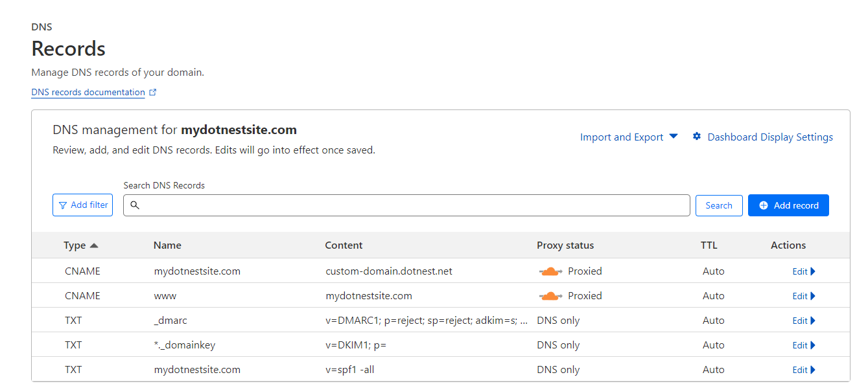Screen dimensions: 868x386
Task: Sort by the Name column header
Action: 167,245
